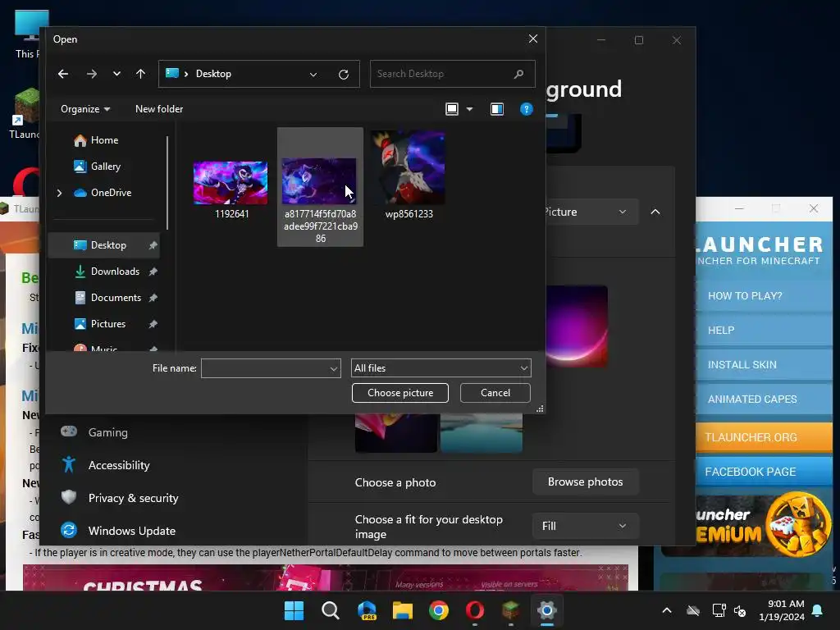
Task: Open the Fill fit dropdown
Action: pyautogui.click(x=586, y=526)
